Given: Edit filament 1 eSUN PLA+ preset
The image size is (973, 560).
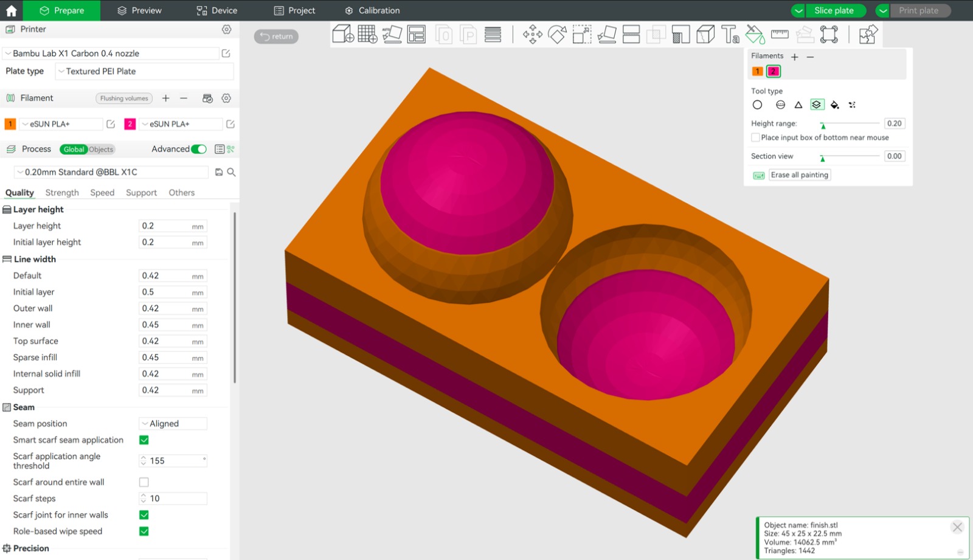Looking at the screenshot, I should pos(111,124).
